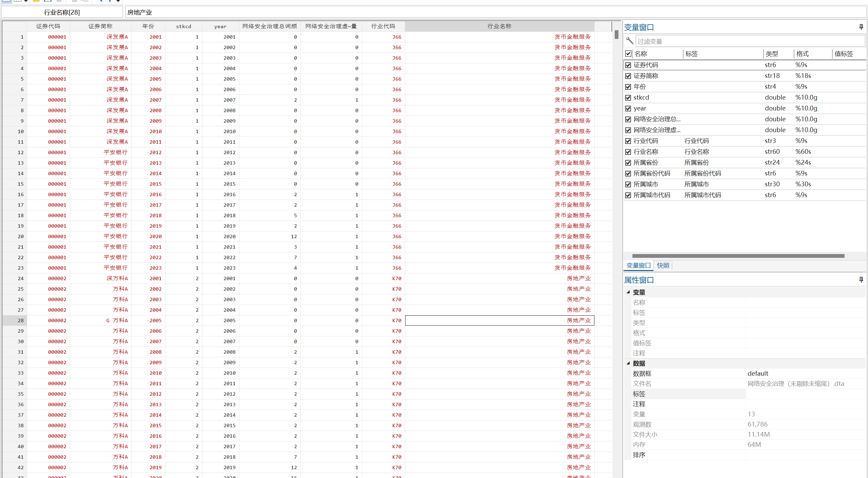Image resolution: width=868 pixels, height=478 pixels.
Task: Select the 行业名称 variable row
Action: coord(646,152)
